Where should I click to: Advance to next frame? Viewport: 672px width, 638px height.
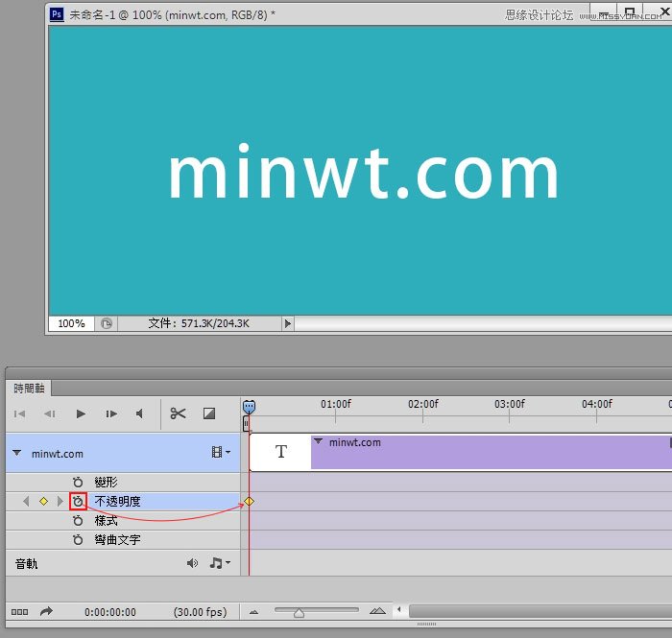click(x=111, y=414)
